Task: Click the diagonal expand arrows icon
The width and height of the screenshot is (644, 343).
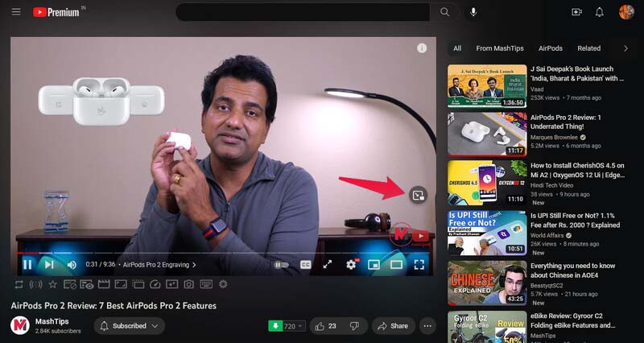Action: pos(328,265)
